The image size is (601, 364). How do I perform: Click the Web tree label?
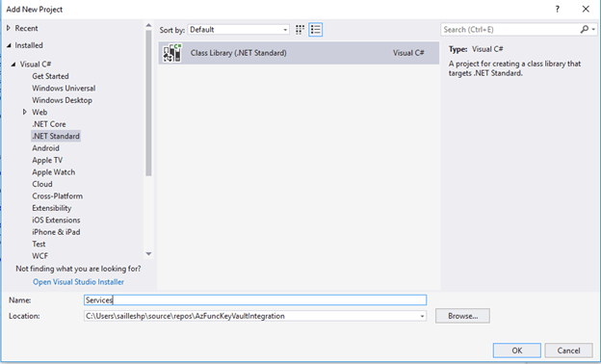point(39,112)
